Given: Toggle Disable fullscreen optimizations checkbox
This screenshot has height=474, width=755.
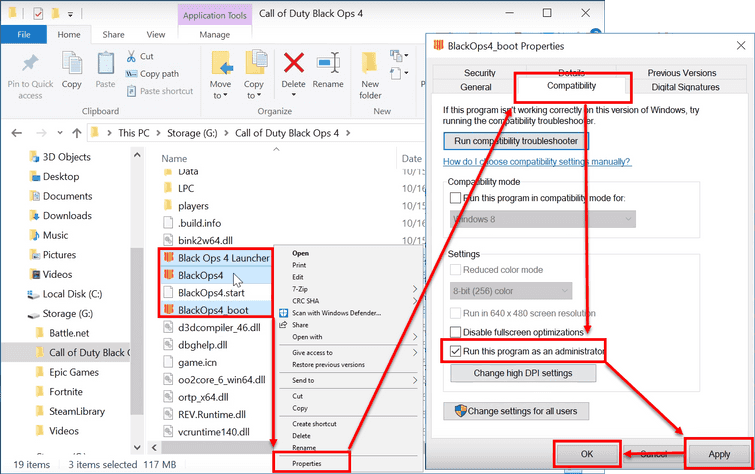Looking at the screenshot, I should (455, 332).
